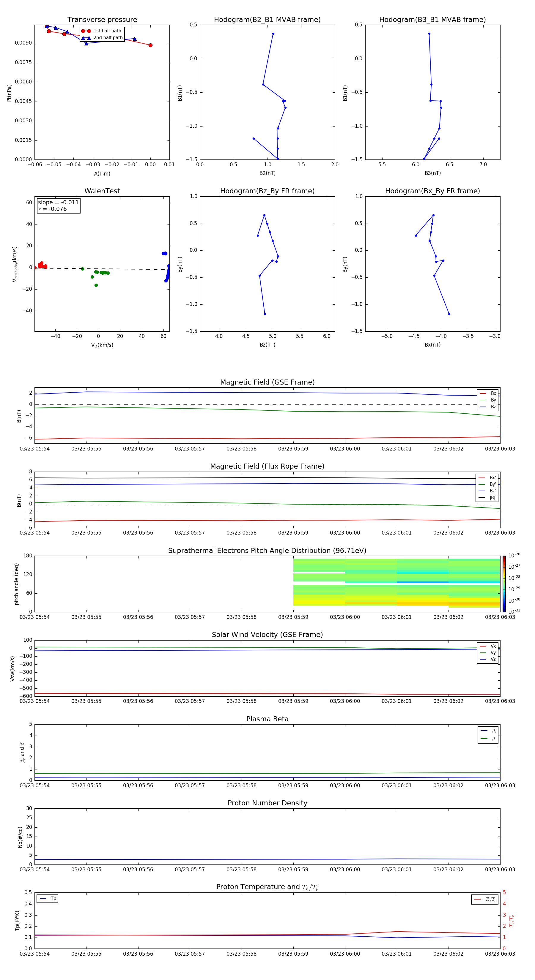Click the pitch angle colorbar
This screenshot has width=535, height=980.
point(504,584)
